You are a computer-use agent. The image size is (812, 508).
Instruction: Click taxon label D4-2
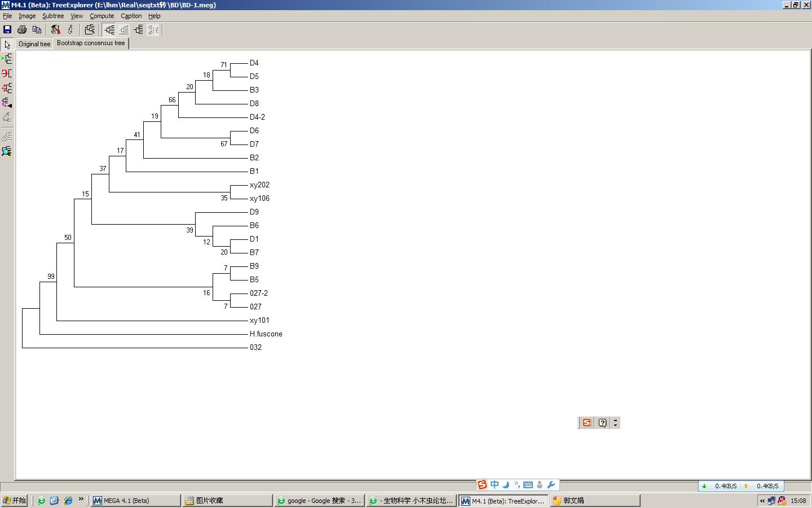pyautogui.click(x=257, y=117)
